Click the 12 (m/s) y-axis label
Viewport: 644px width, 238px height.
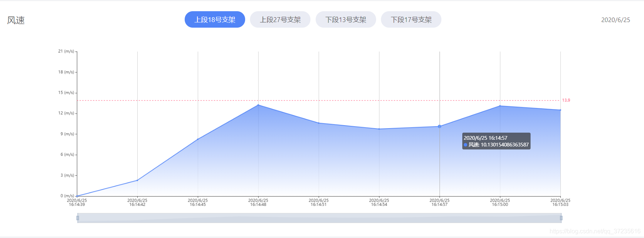[66, 113]
